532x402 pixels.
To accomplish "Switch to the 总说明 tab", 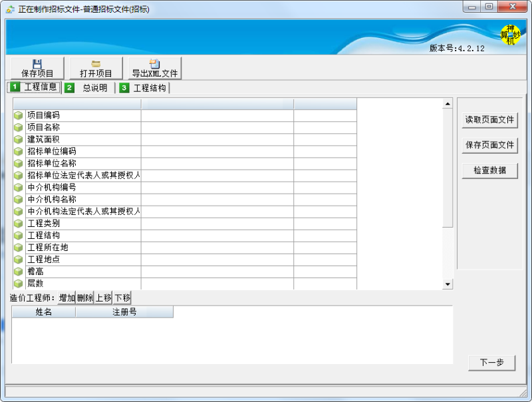I will tap(88, 88).
